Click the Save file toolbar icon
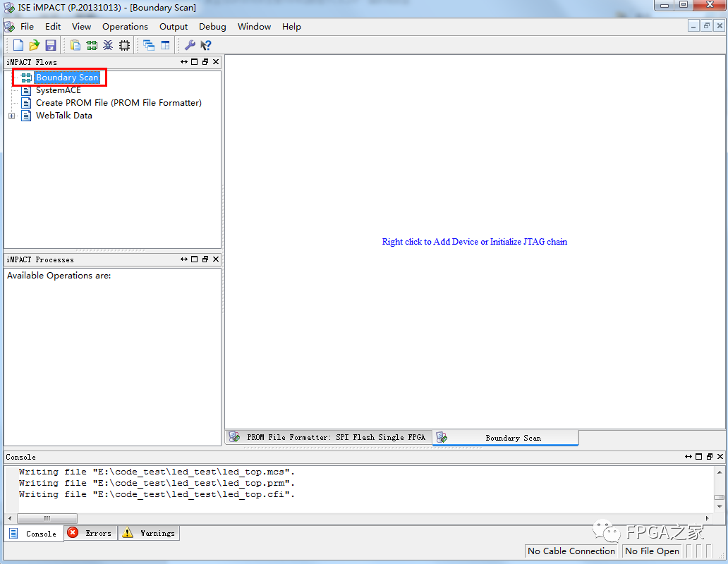The width and height of the screenshot is (728, 564). tap(50, 44)
